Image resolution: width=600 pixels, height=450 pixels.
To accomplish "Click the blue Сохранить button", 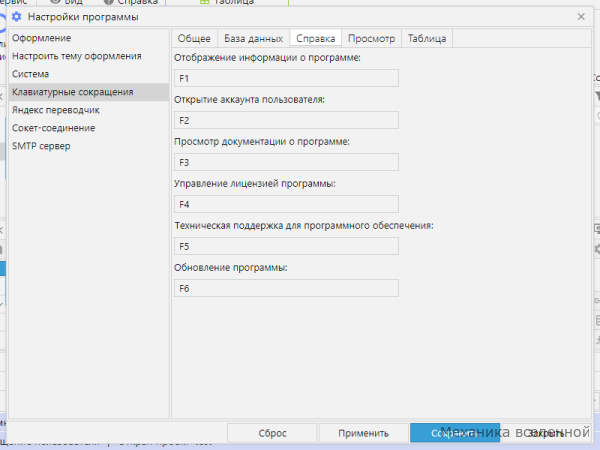I will point(455,433).
